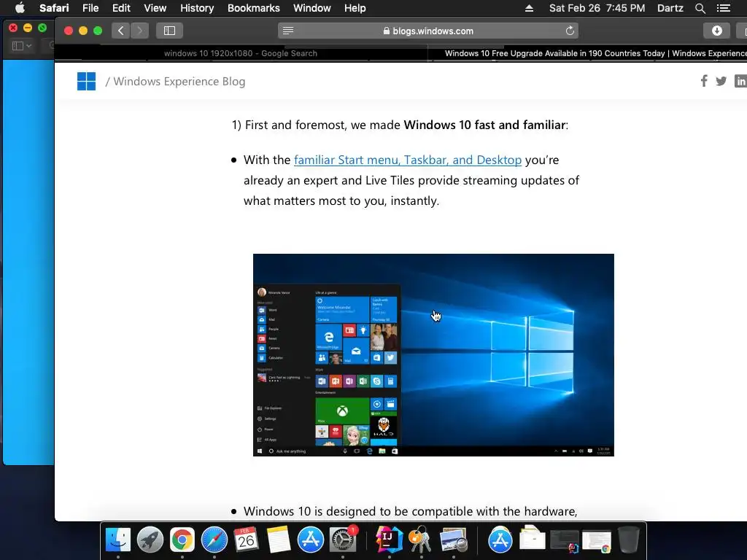747x560 pixels.
Task: Open the Bookmarks menu
Action: (253, 8)
